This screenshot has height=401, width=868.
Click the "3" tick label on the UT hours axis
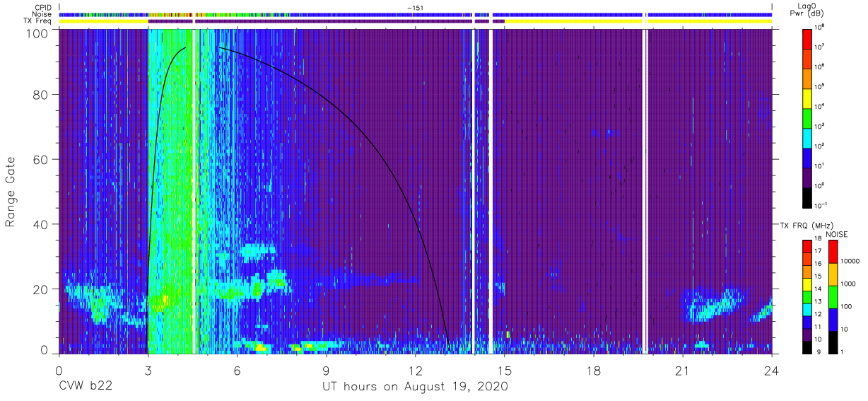pyautogui.click(x=148, y=370)
